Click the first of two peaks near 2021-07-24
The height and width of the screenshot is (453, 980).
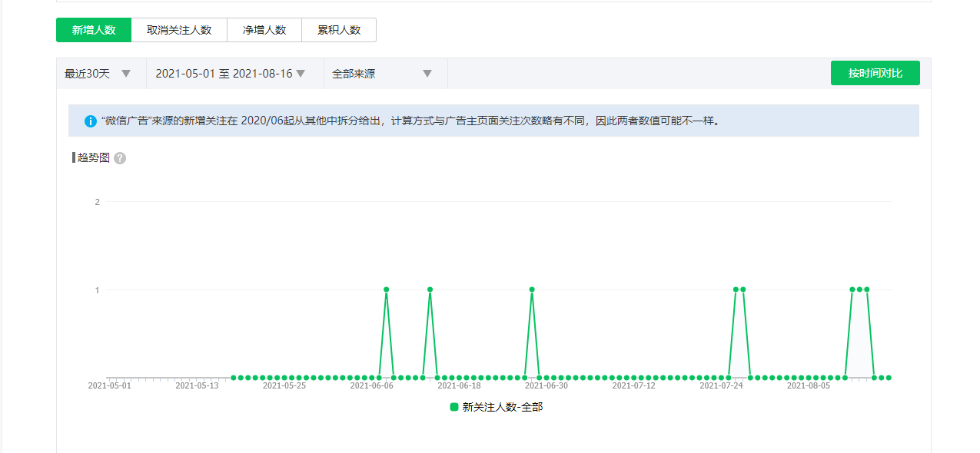(736, 289)
